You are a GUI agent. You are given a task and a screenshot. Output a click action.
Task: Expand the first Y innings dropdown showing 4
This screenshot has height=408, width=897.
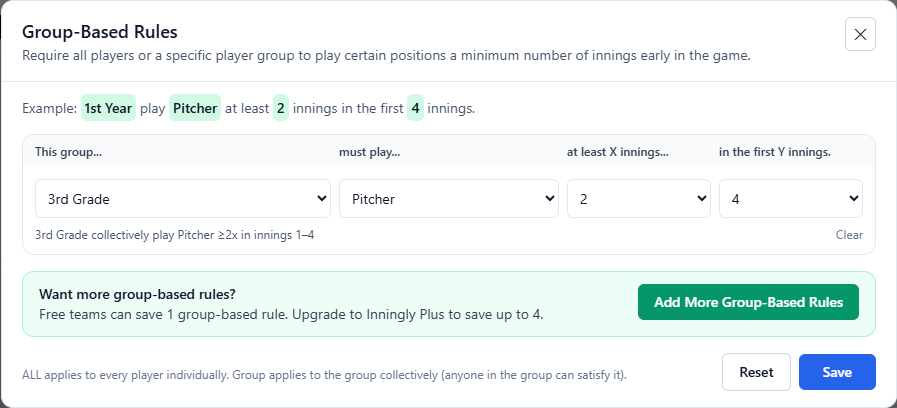coord(791,199)
